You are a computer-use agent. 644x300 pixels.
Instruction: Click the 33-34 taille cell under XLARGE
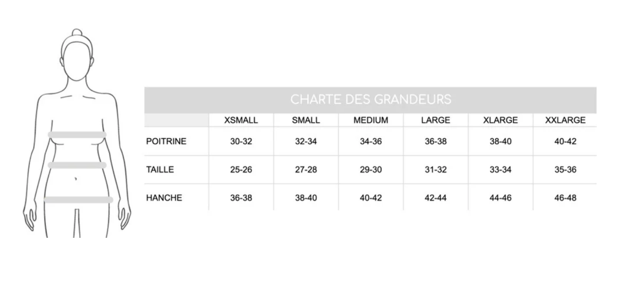tap(500, 170)
